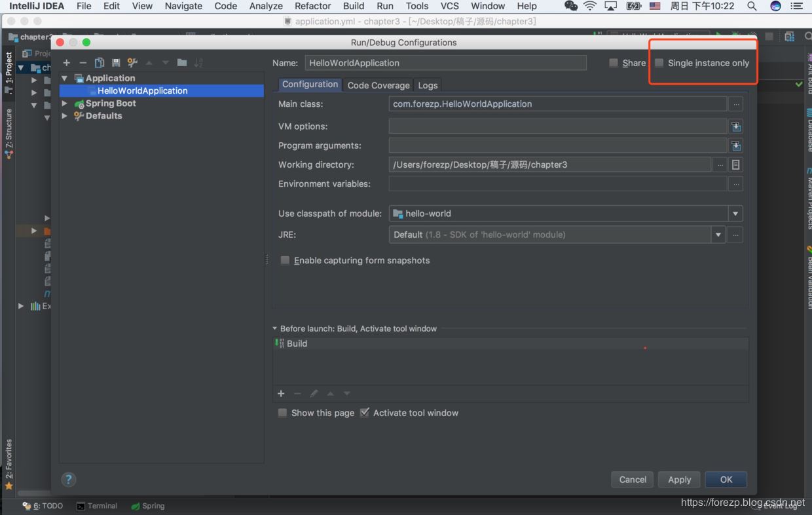Open Spotlight search in the menu bar
The image size is (812, 515).
pyautogui.click(x=752, y=6)
